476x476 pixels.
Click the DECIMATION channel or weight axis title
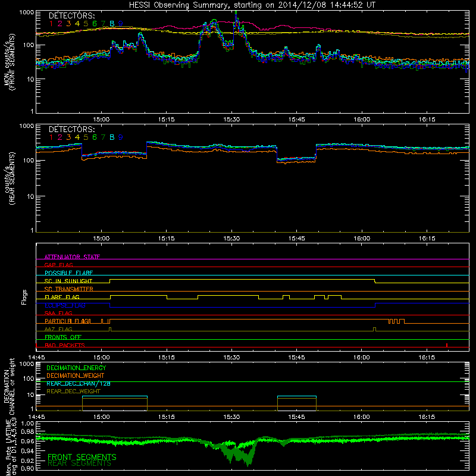pos(9,386)
